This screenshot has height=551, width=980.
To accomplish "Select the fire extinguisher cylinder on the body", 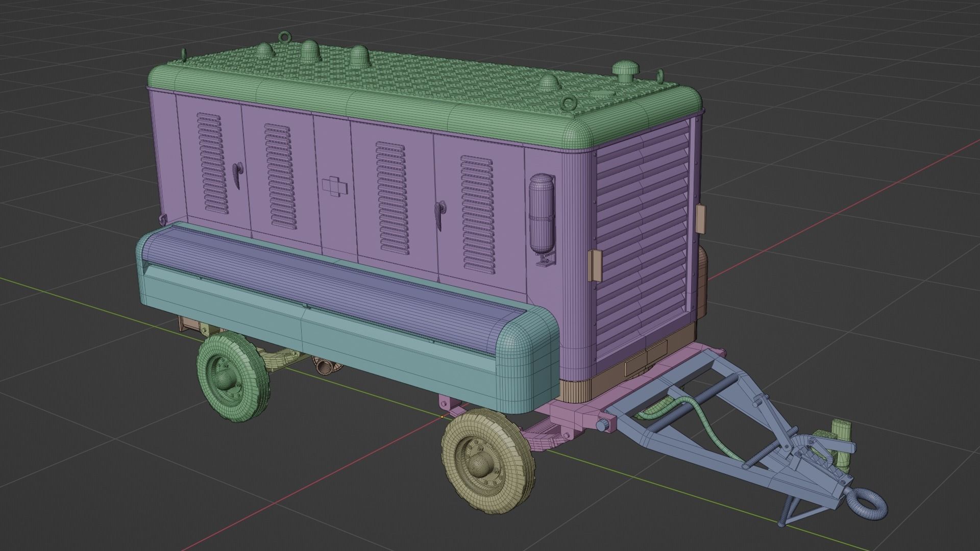I will click(x=542, y=215).
